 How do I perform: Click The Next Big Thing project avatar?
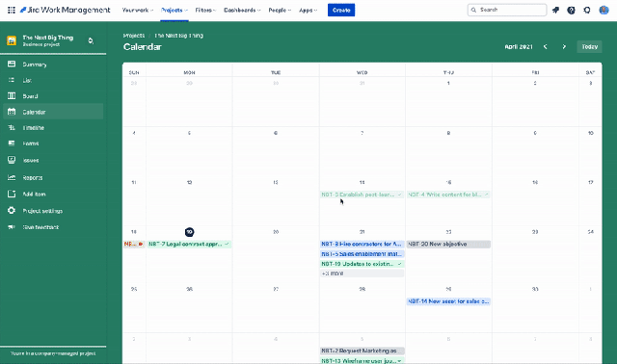12,40
